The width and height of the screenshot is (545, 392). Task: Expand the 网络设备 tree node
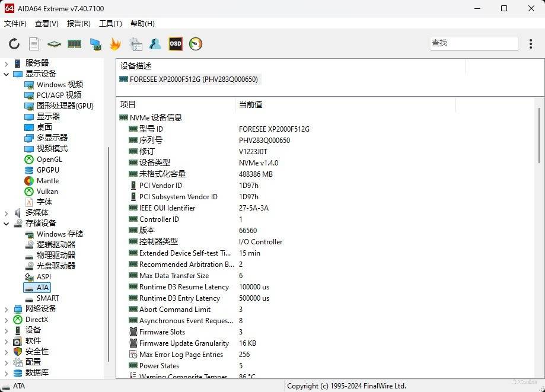[7, 309]
